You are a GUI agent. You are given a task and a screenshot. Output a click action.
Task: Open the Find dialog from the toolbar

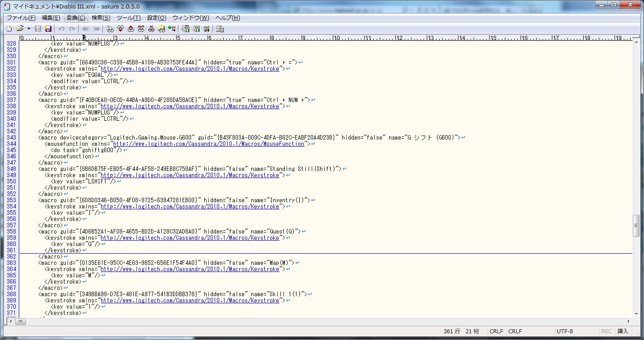(x=110, y=29)
